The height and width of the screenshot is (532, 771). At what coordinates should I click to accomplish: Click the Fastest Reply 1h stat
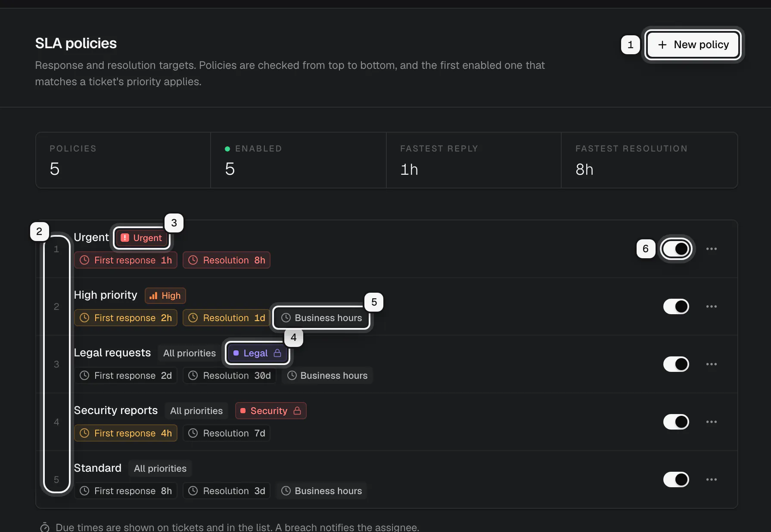click(x=474, y=160)
